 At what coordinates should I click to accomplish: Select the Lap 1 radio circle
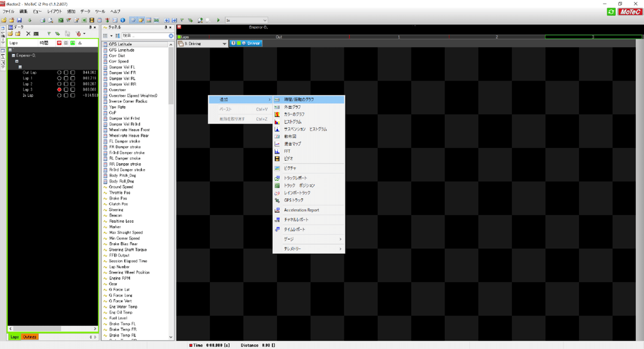(60, 78)
